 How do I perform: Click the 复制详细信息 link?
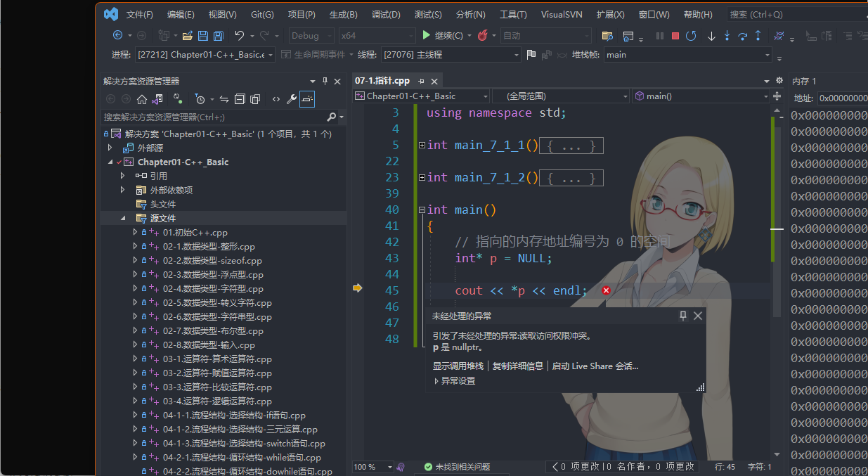click(517, 366)
